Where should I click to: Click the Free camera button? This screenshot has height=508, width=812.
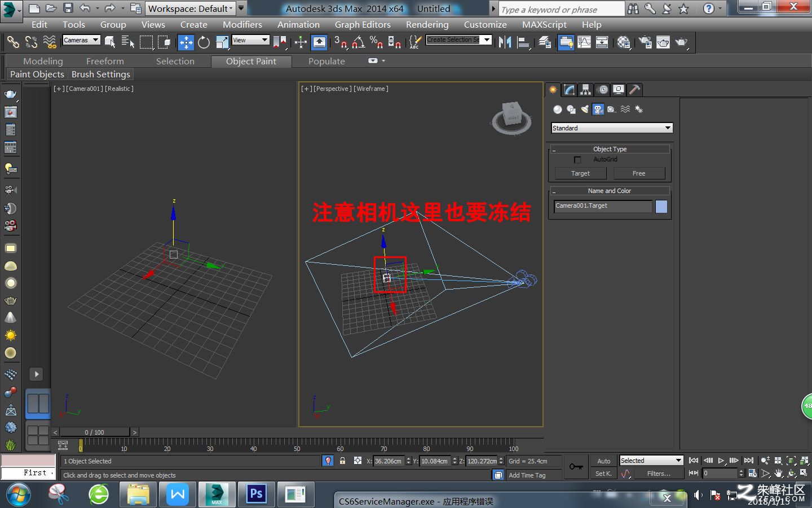click(639, 173)
